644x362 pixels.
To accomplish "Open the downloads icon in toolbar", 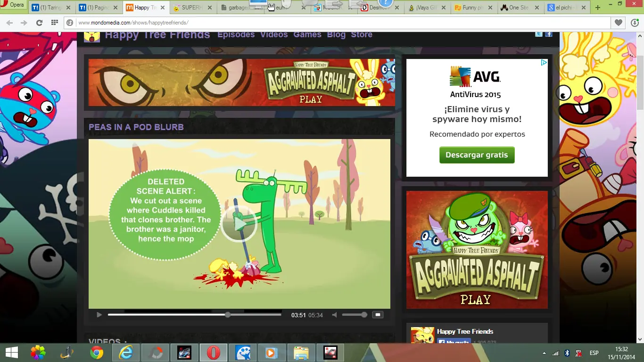I will click(635, 23).
